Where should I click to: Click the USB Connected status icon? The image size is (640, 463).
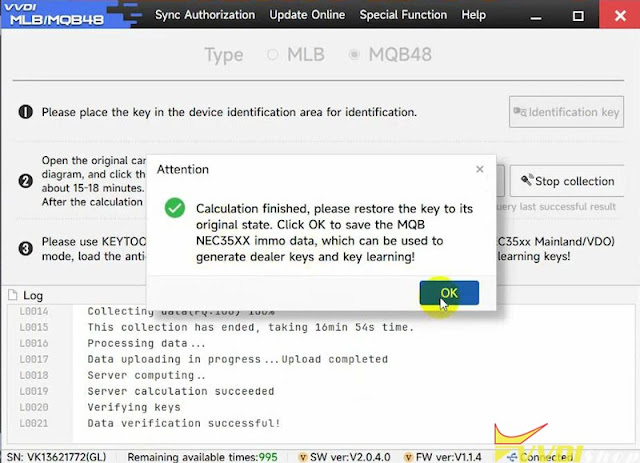tap(512, 457)
